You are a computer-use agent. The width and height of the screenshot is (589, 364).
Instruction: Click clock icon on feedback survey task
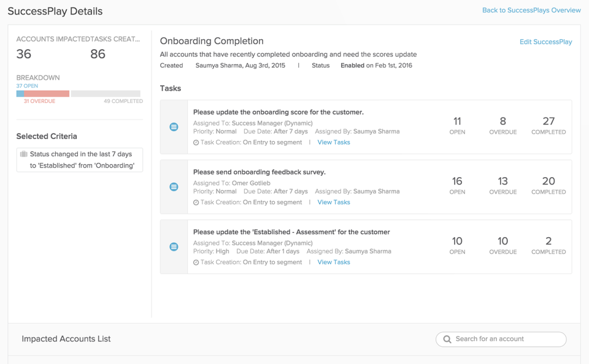196,203
